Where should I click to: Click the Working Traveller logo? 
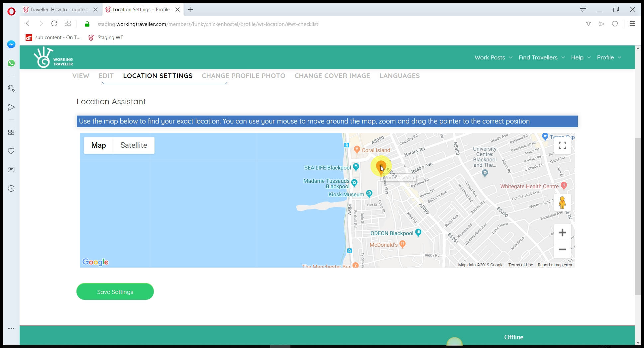coord(53,57)
